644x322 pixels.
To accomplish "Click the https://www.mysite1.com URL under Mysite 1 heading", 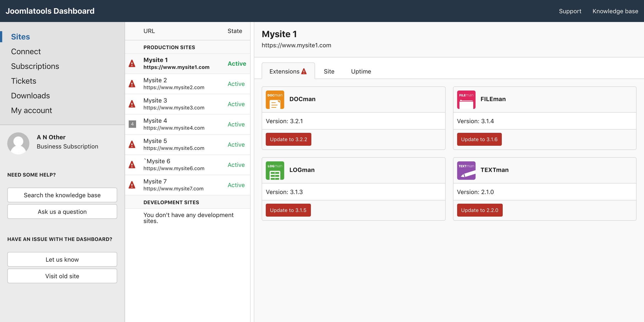I will pos(296,45).
